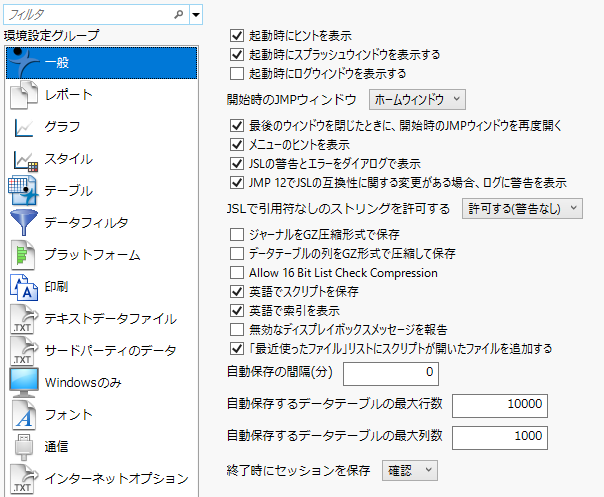Toggle メニューのヒントを表示 checkbox
The height and width of the screenshot is (497, 604).
(x=237, y=144)
